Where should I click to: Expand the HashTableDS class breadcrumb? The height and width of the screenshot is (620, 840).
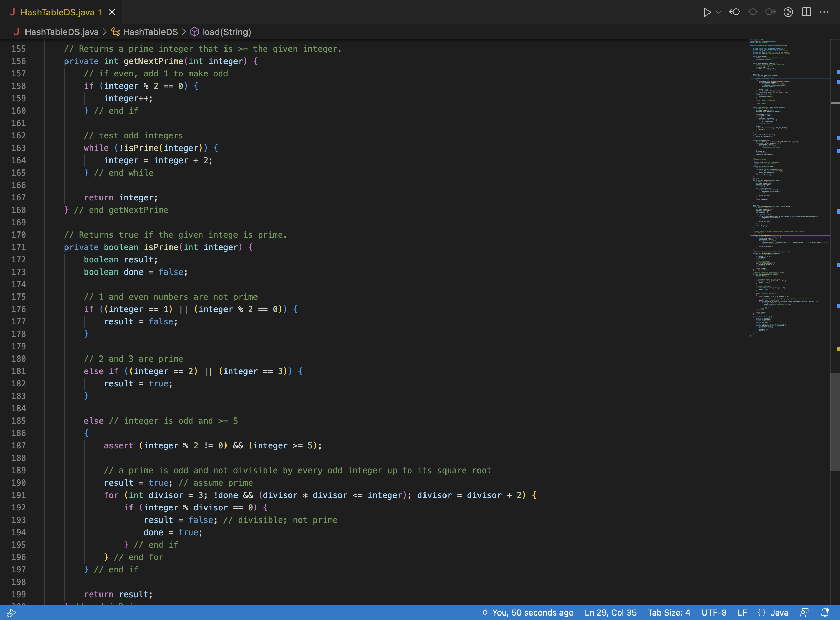tap(150, 32)
